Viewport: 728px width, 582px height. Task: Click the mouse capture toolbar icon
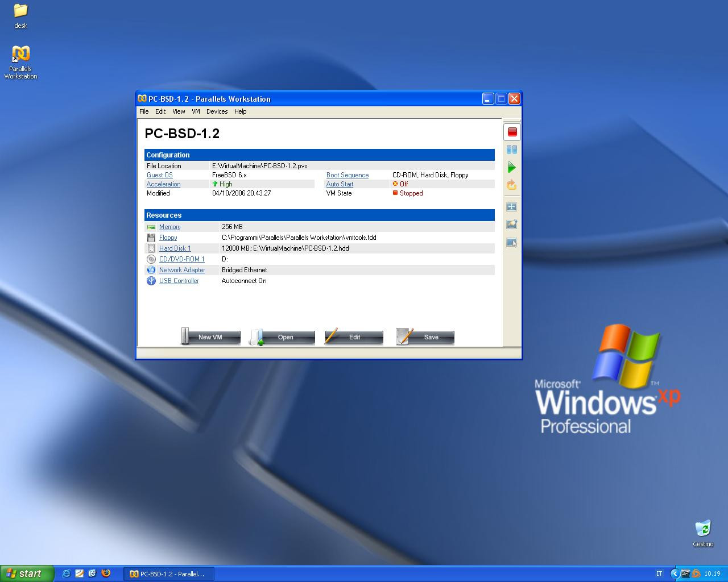512,243
